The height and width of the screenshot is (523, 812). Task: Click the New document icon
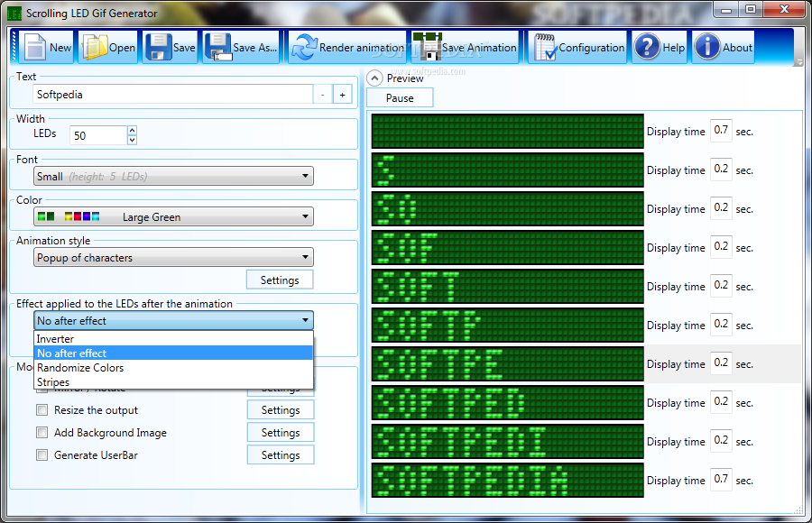coord(35,47)
